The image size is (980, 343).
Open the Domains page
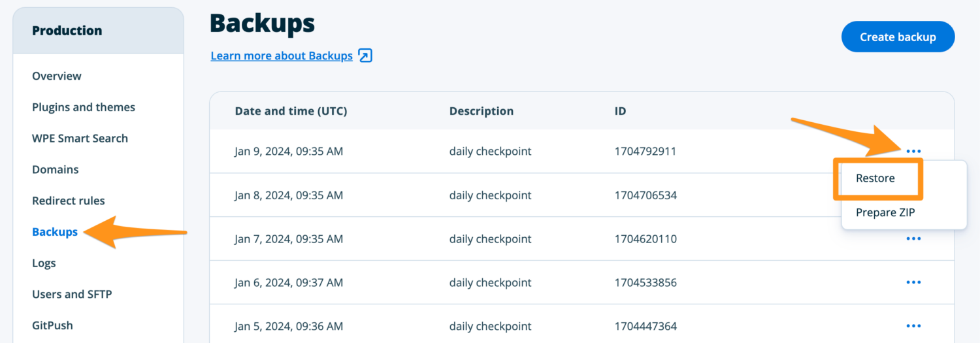pos(56,170)
